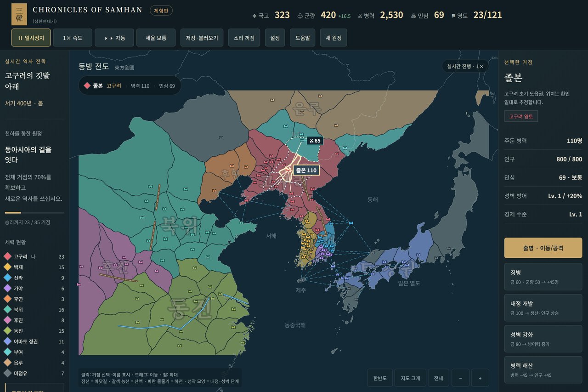Click the 후연 orange diamond in faction list
Screen dimensions: 588x392
coord(7,299)
